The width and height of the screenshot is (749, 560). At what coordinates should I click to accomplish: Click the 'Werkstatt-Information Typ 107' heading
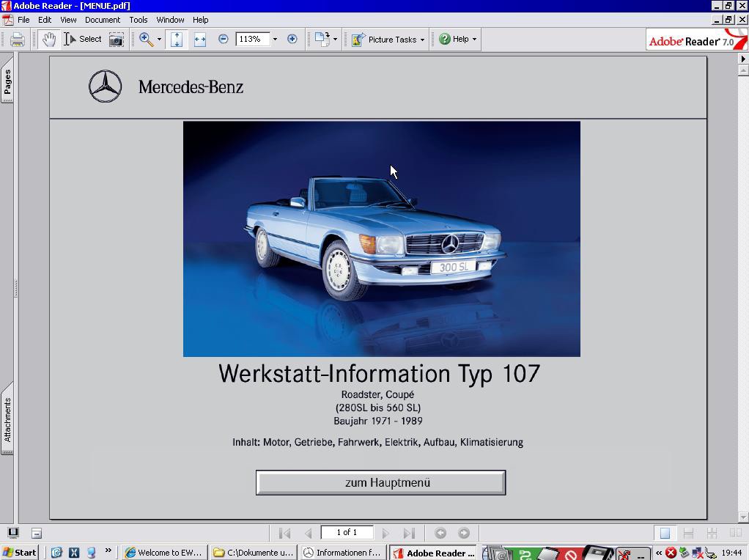(x=380, y=373)
